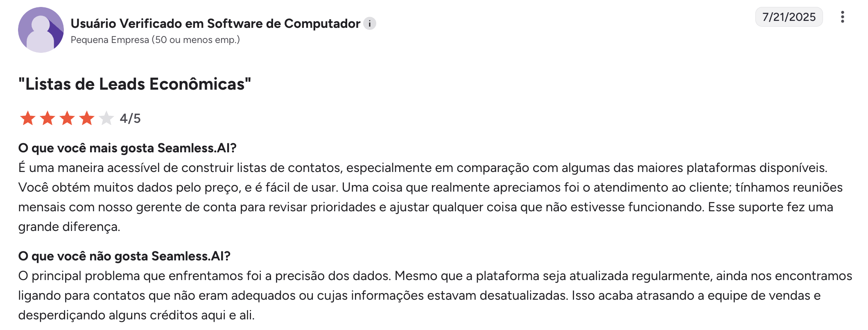Open the three-dot more options menu
Screen dimensions: 868x330
point(842,17)
